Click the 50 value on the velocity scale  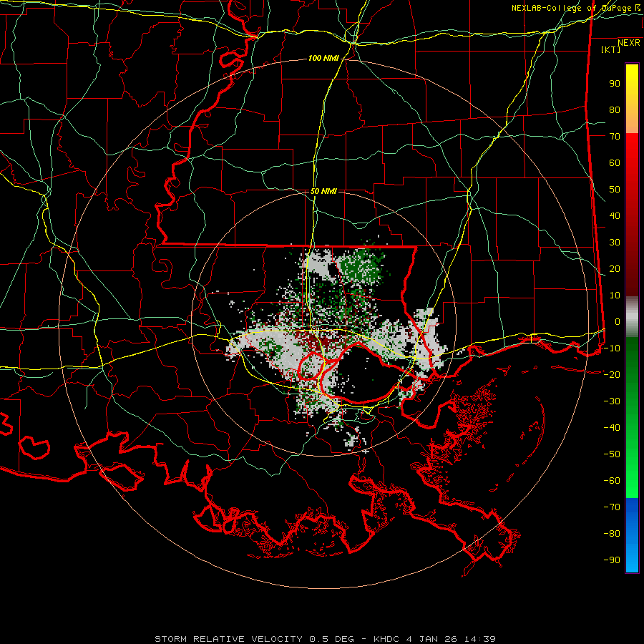(615, 190)
